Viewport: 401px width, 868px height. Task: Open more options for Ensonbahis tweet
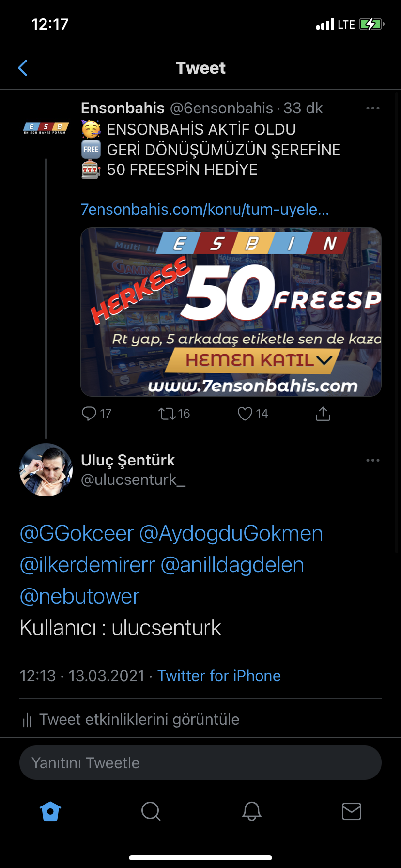(x=373, y=108)
